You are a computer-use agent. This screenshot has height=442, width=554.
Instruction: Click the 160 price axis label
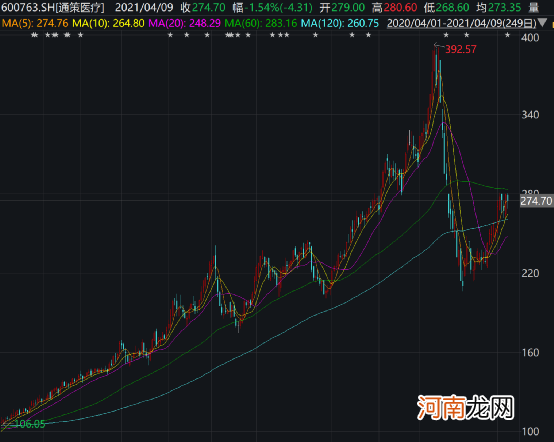tap(530, 353)
